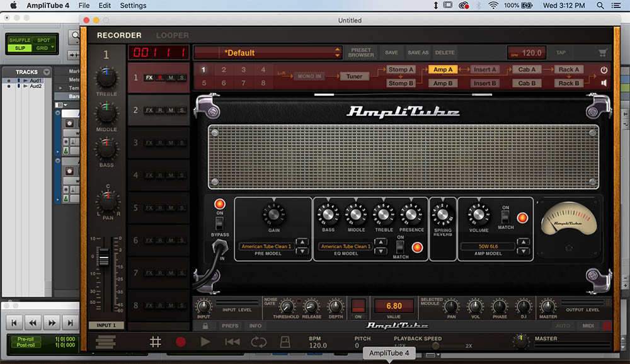Start playback with the play triangle
Screen dimensions: 630x364
coord(205,342)
